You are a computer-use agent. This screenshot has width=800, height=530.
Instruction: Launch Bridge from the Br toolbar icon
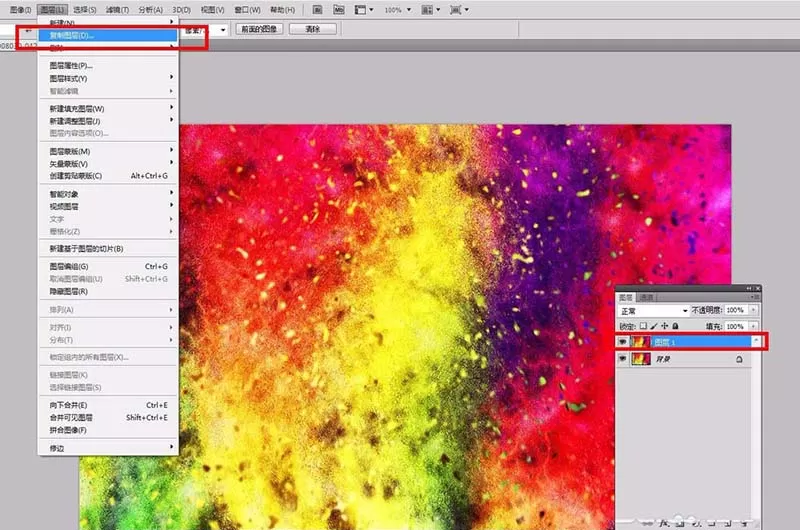click(x=317, y=10)
